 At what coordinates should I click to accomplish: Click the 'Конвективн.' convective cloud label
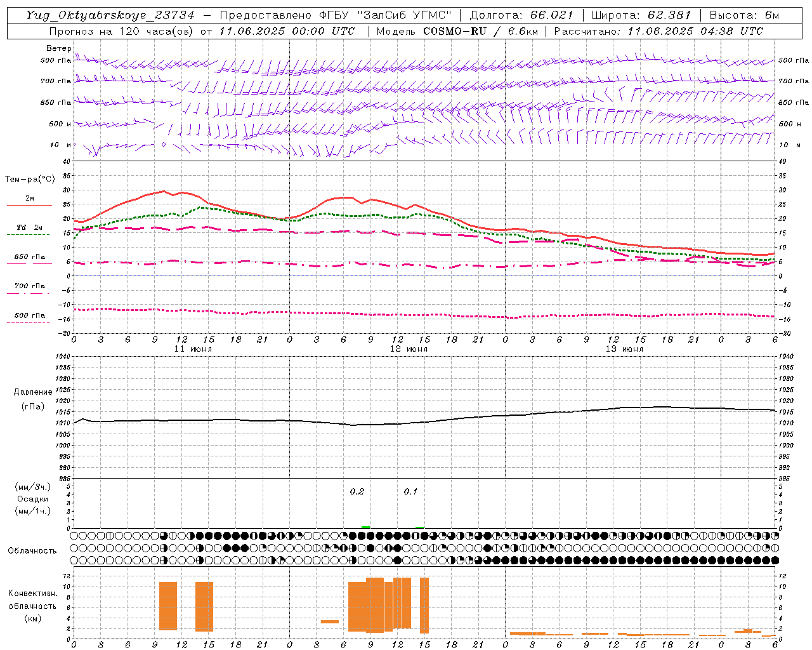pos(33,594)
